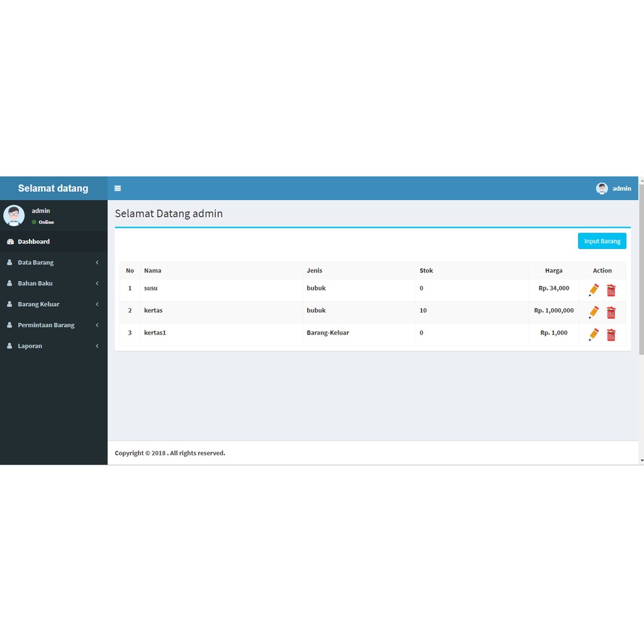The image size is (644, 644).
Task: Click the trash delete icon for susu
Action: coord(611,290)
